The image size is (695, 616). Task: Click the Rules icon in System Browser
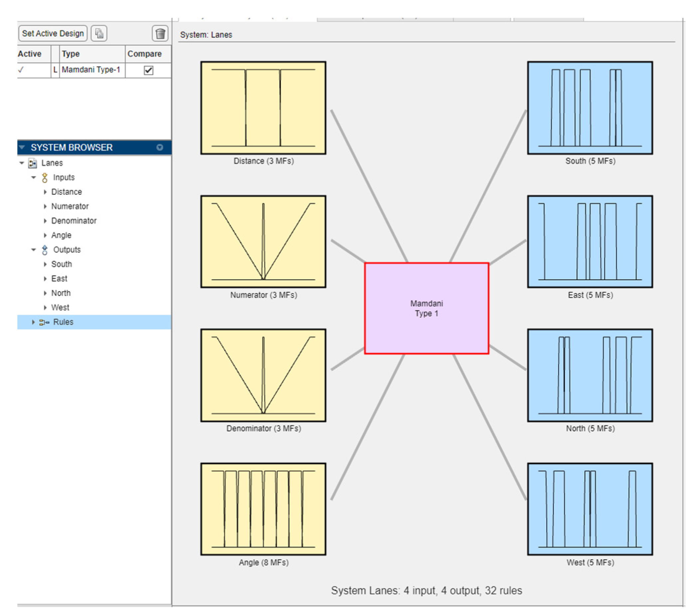[44, 322]
